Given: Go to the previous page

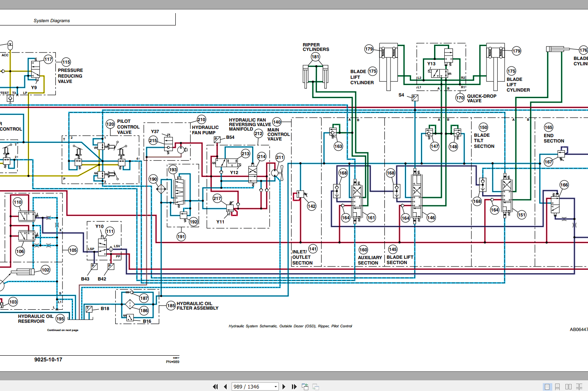Looking at the screenshot, I should (x=225, y=386).
